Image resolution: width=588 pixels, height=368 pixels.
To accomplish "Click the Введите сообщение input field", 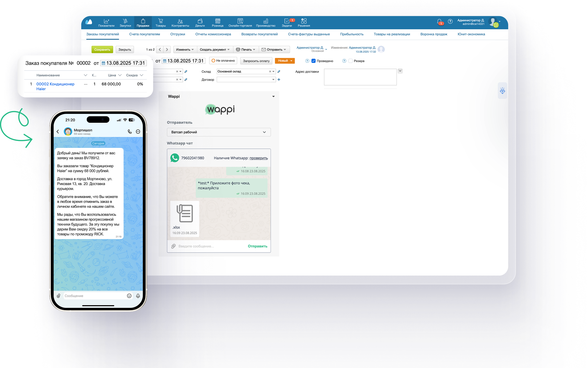I will pos(209,246).
